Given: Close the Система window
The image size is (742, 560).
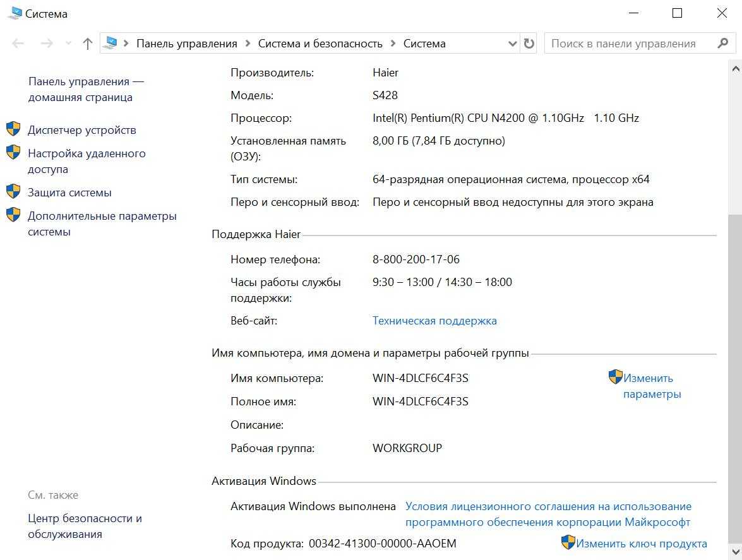Looking at the screenshot, I should click(x=722, y=13).
